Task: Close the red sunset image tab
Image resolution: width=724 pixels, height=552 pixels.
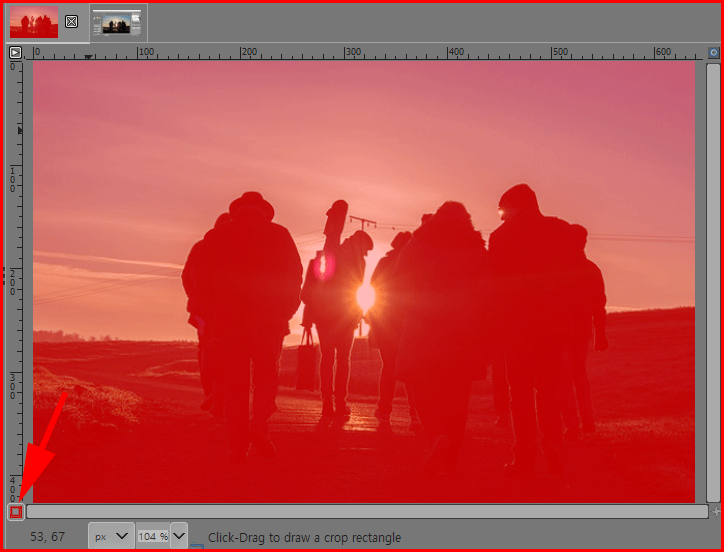Action: 71,21
